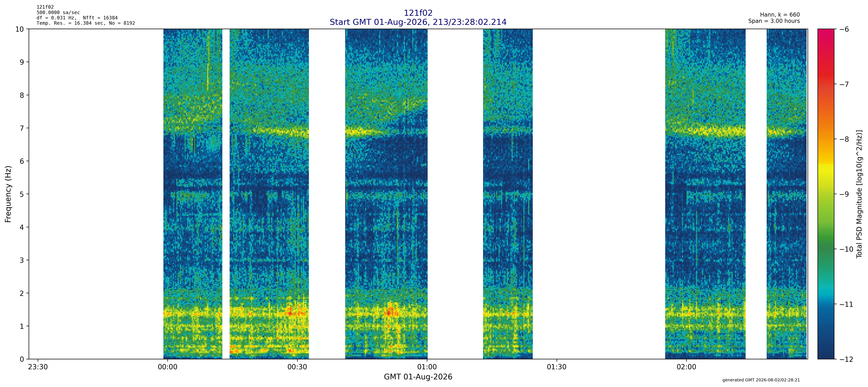Viewport: 868px width, 387px height.
Task: Select the "00:00" time axis tick label
Action: [x=168, y=367]
